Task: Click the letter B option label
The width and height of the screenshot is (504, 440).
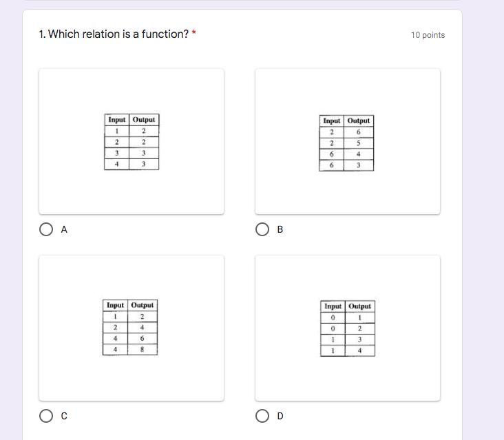Action: 280,230
